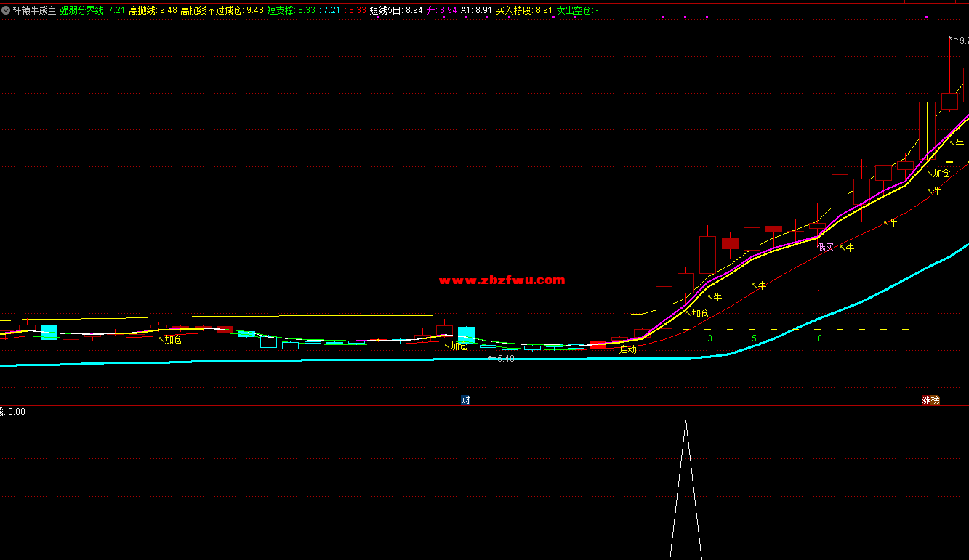Click the 强弱分界线 legend label
The height and width of the screenshot is (560, 969).
pyautogui.click(x=81, y=11)
